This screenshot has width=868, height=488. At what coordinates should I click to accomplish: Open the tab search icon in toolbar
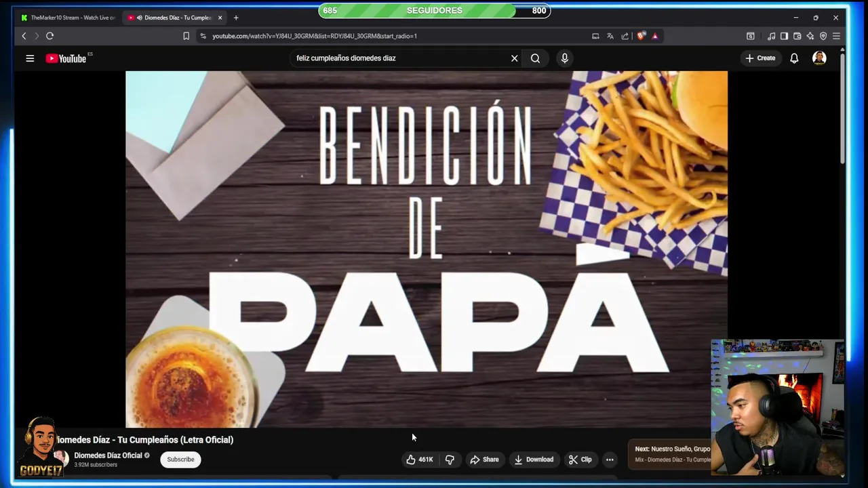750,36
